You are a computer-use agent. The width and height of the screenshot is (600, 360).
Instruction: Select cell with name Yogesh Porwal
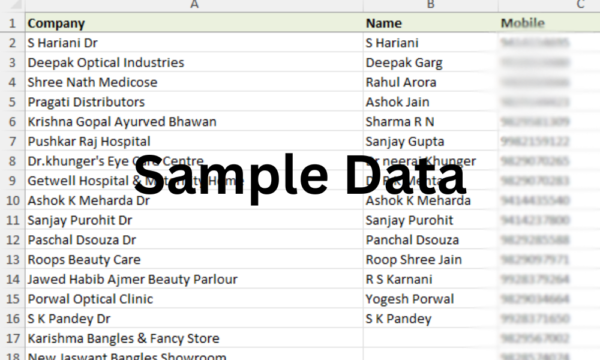(430, 299)
